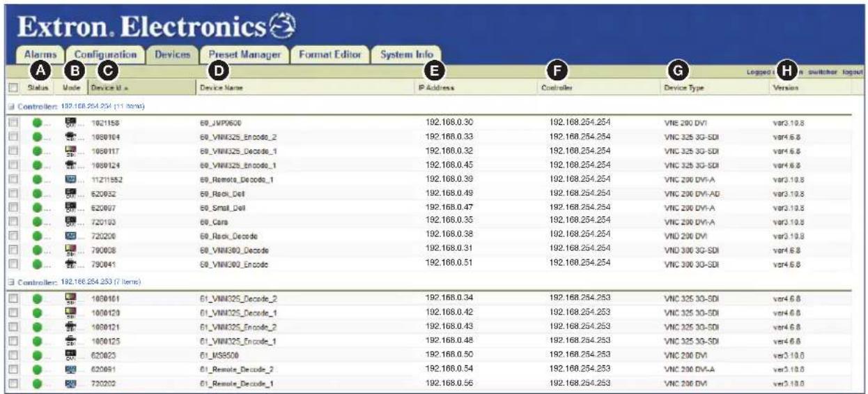Click status dot of 60_VNM325_Encode_2 row

[38, 137]
